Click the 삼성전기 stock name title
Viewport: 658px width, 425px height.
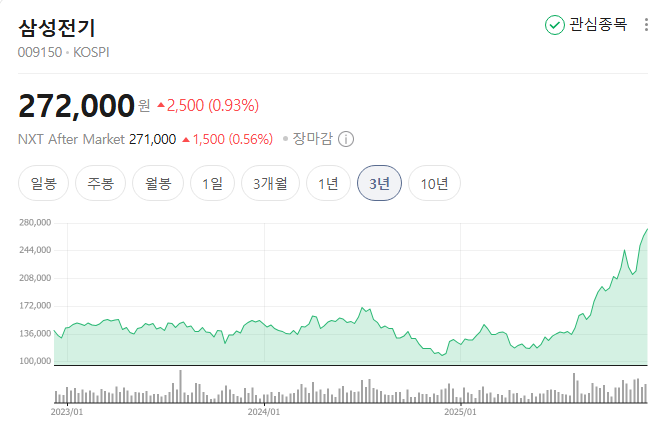tap(57, 27)
